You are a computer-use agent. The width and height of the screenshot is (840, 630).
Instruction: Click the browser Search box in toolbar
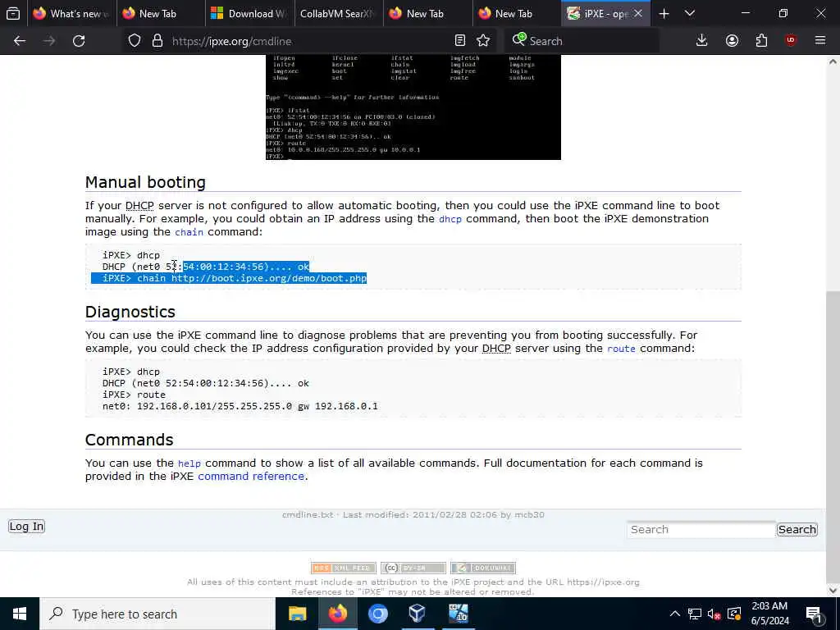pyautogui.click(x=584, y=41)
